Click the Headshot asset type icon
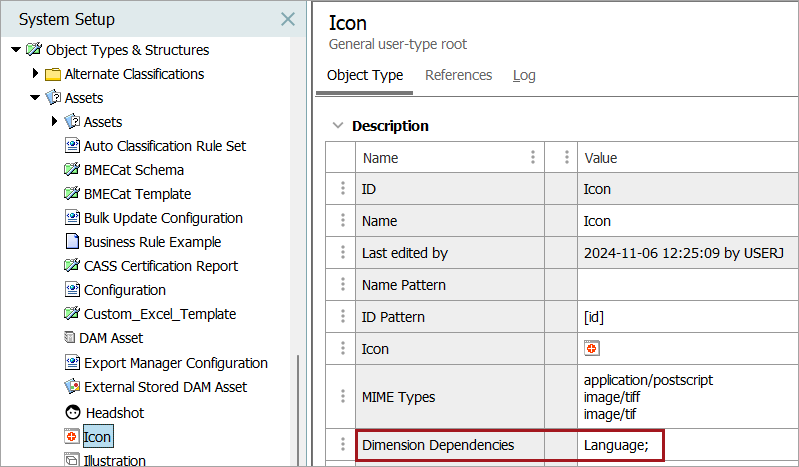 (x=72, y=412)
